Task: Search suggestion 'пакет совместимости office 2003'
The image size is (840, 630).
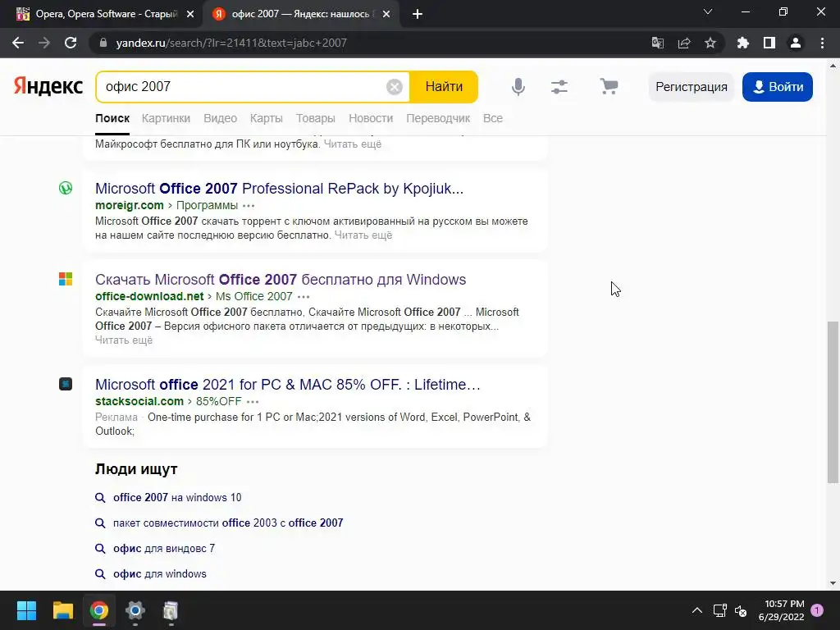Action: tap(228, 523)
